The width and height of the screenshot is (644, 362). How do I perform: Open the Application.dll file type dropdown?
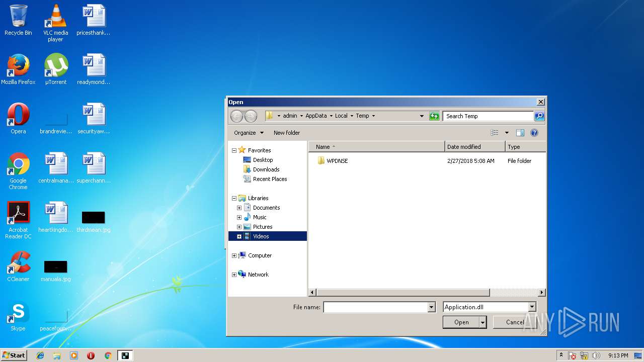532,307
